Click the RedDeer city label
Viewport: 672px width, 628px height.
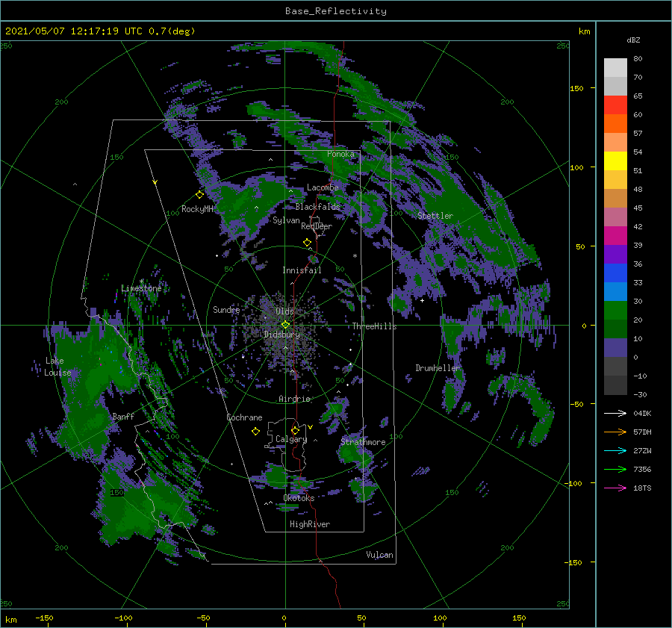[x=317, y=226]
